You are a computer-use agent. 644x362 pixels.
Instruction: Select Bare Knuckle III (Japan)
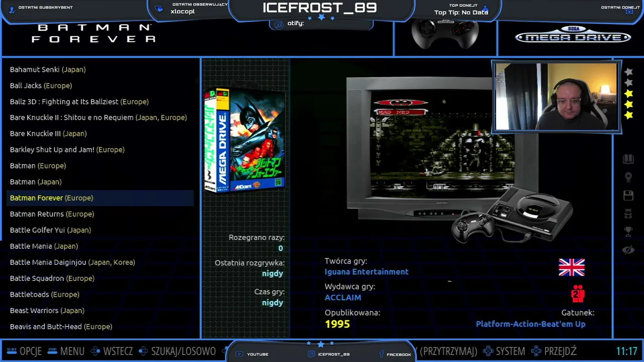click(x=48, y=134)
